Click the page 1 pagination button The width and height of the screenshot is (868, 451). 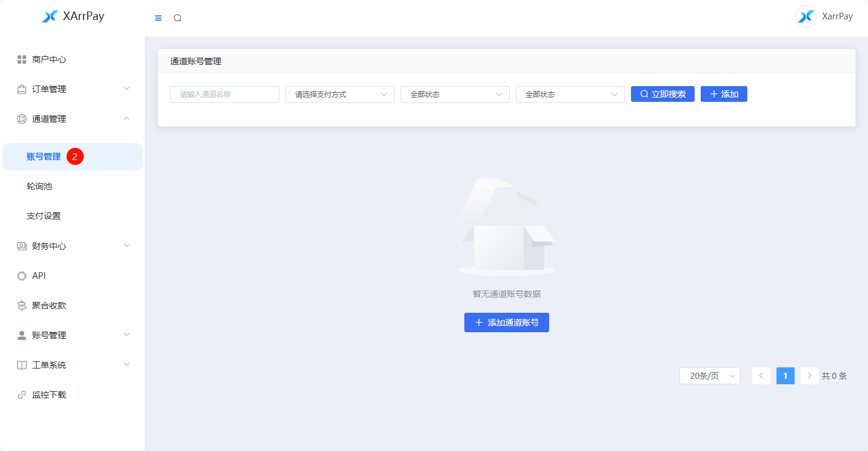pos(785,376)
